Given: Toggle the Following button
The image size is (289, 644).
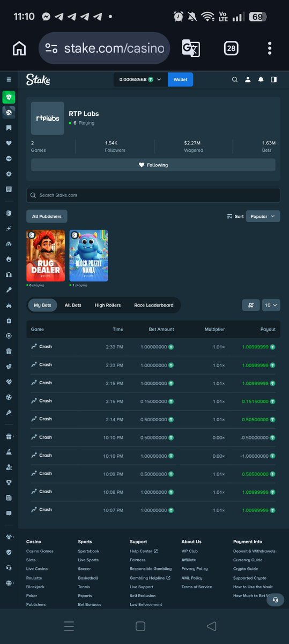Looking at the screenshot, I should pos(153,165).
